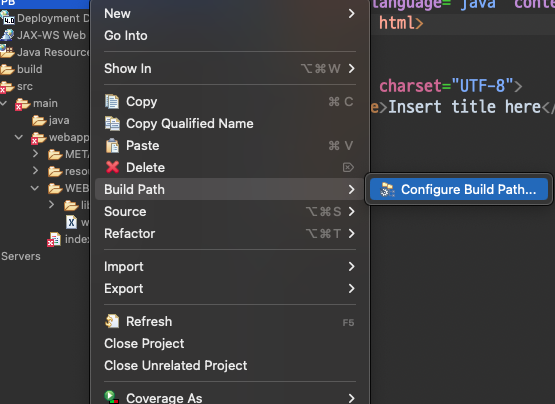
Task: Click the Coverage As icon
Action: coord(111,397)
